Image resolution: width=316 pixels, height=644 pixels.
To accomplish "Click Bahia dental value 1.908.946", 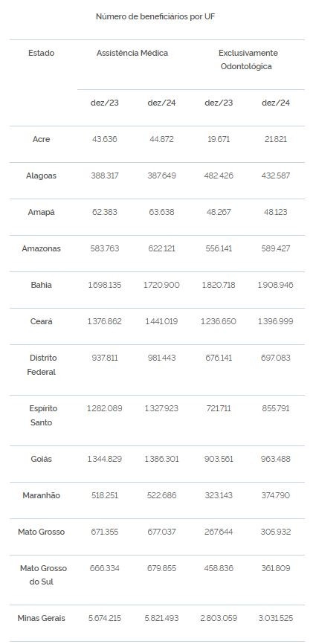I will (275, 285).
